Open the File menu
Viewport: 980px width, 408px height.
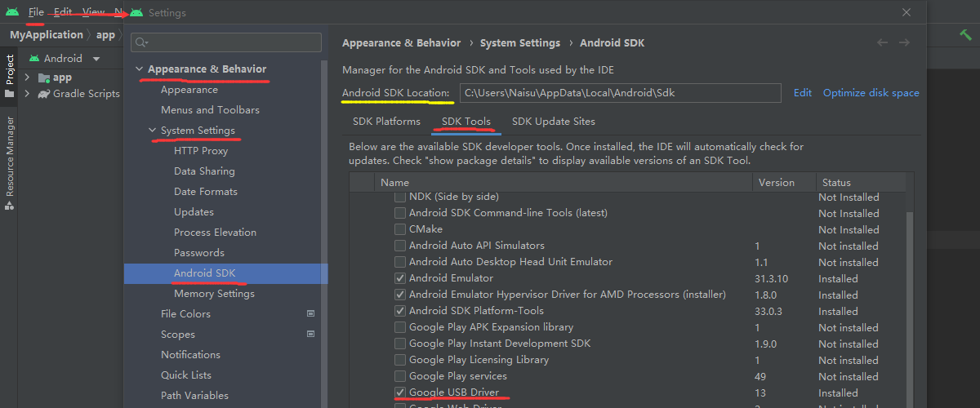tap(36, 12)
